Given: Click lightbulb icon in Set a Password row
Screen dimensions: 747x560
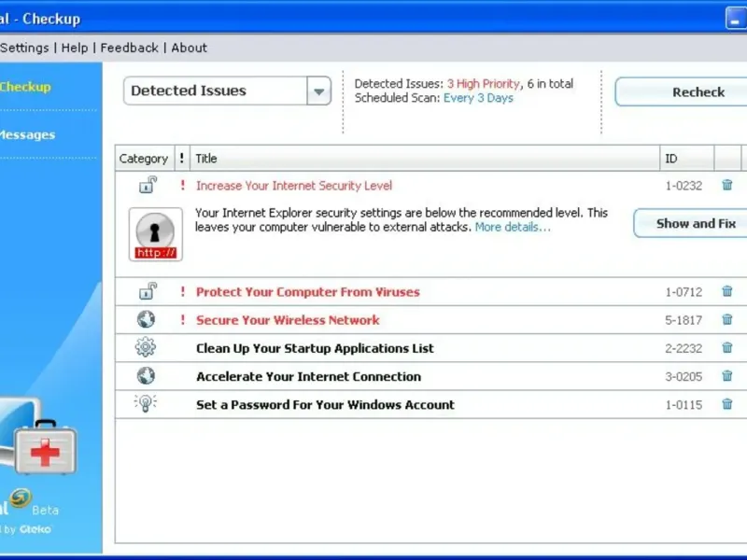Looking at the screenshot, I should click(146, 403).
